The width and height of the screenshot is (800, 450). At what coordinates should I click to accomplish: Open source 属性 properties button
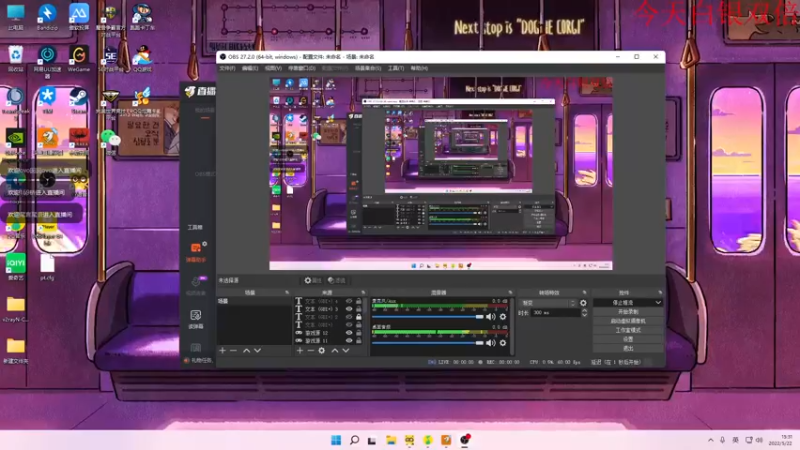point(313,280)
